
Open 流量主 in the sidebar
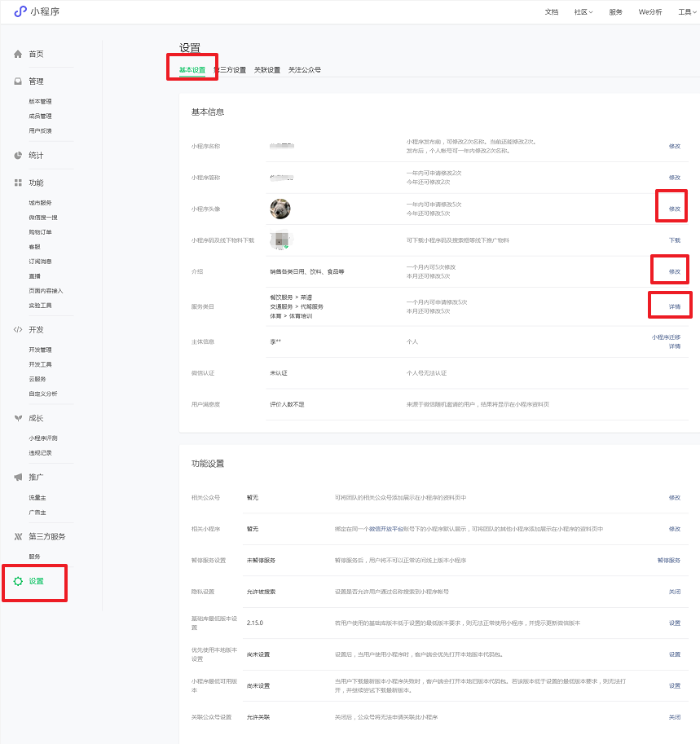click(37, 498)
